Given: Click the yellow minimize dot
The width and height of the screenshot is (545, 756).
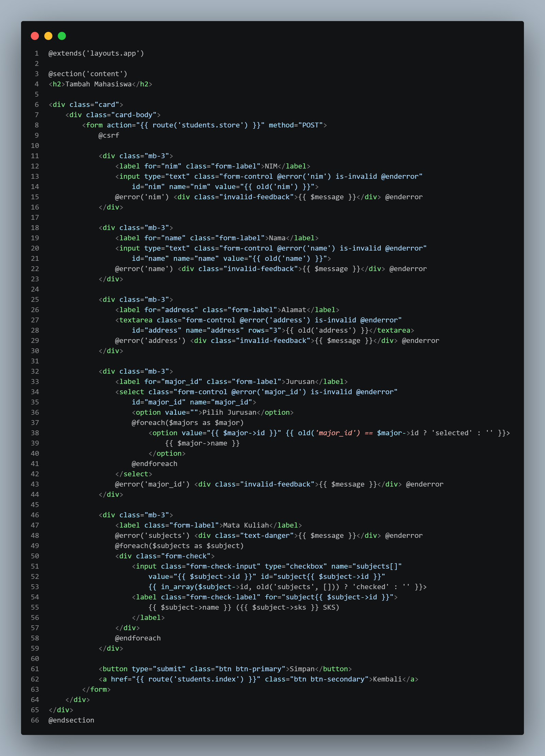Looking at the screenshot, I should pyautogui.click(x=48, y=36).
